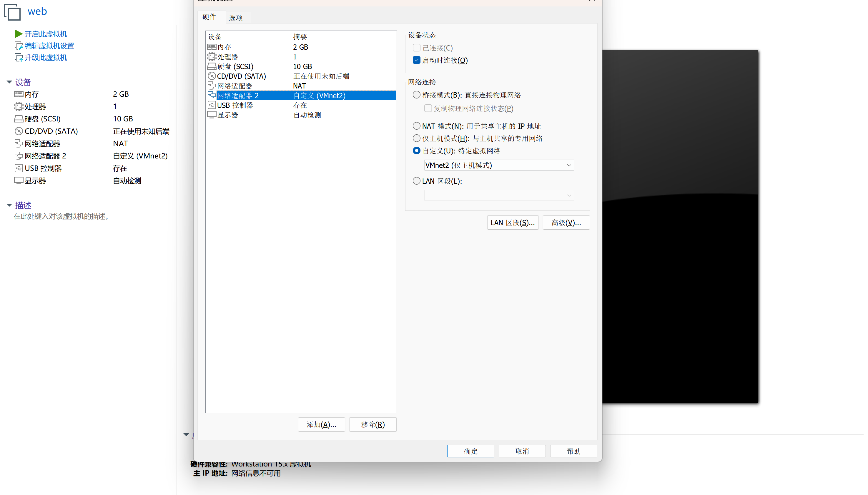Select the processor icon in dialog list
The width and height of the screenshot is (868, 495).
[212, 56]
